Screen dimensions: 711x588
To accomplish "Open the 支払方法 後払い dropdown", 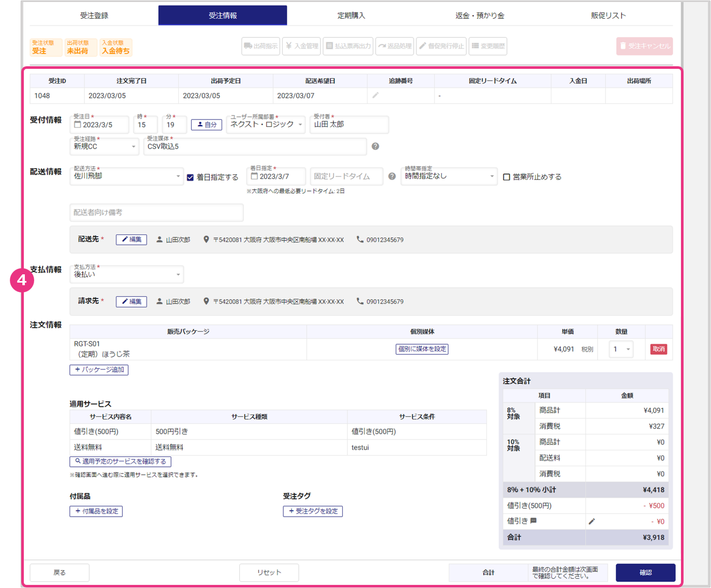I will (126, 274).
